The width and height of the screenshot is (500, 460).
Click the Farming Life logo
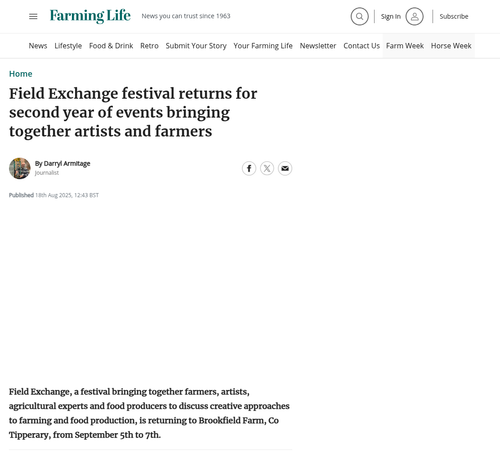click(90, 16)
